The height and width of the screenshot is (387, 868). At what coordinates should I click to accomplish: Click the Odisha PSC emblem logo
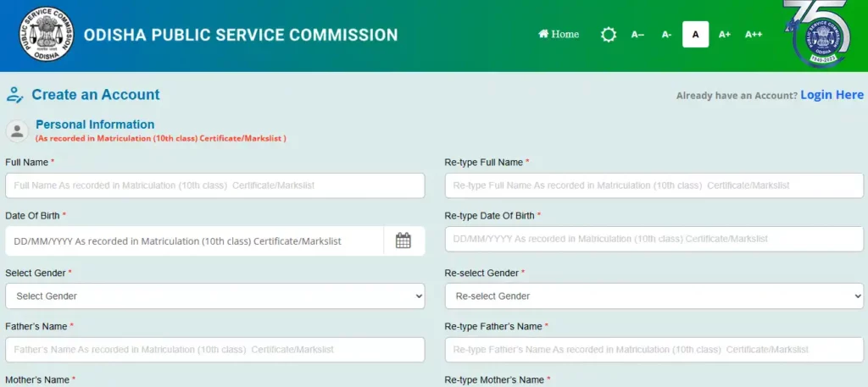point(47,34)
